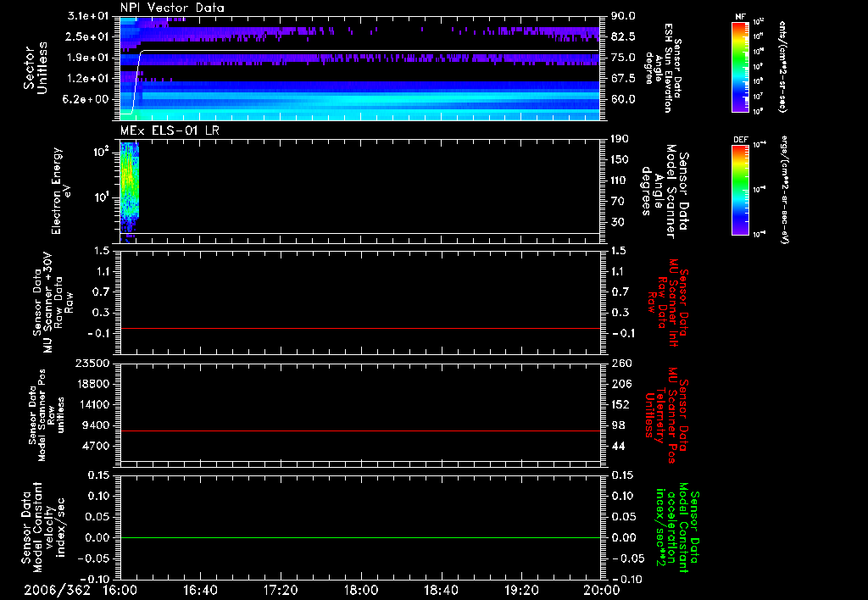Click the '152' telemetry tick label
868x600 pixels.
pyautogui.click(x=620, y=404)
